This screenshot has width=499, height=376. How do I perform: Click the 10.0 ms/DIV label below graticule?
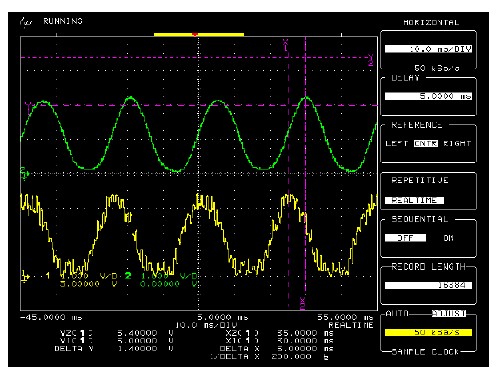(x=206, y=325)
